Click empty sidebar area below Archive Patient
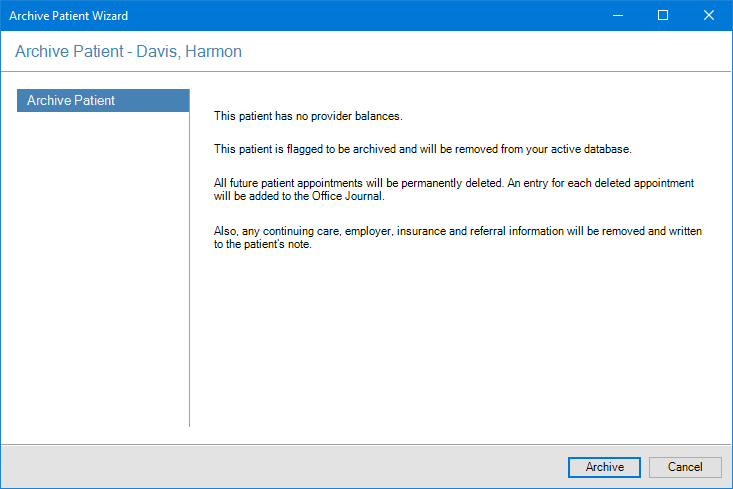This screenshot has height=489, width=733. (x=103, y=270)
